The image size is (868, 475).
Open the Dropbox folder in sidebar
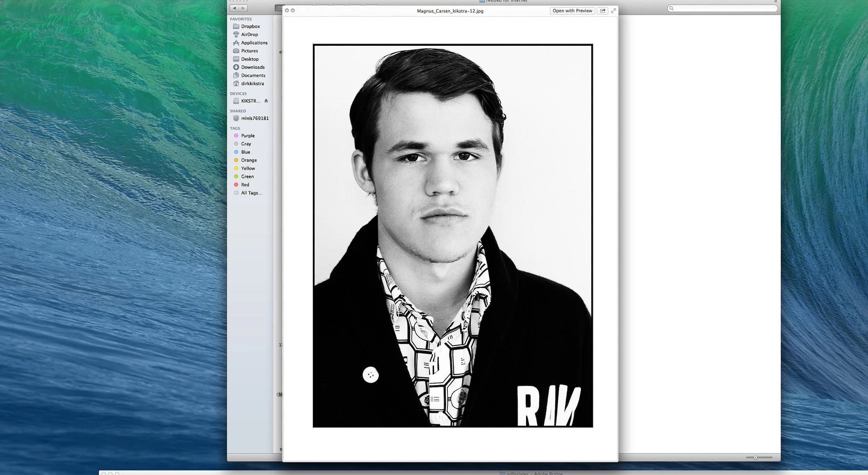250,26
